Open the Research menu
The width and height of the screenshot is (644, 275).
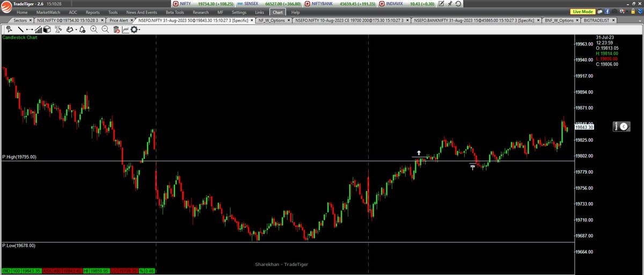(x=200, y=12)
